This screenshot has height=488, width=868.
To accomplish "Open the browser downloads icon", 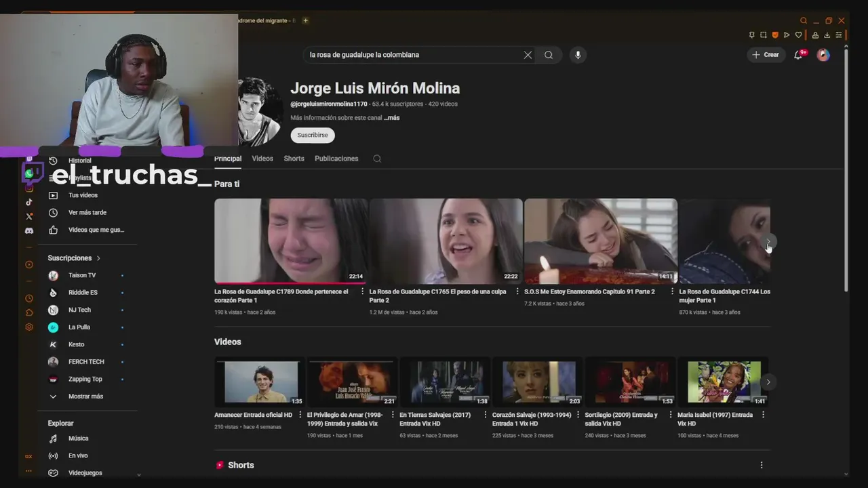I will 827,35.
